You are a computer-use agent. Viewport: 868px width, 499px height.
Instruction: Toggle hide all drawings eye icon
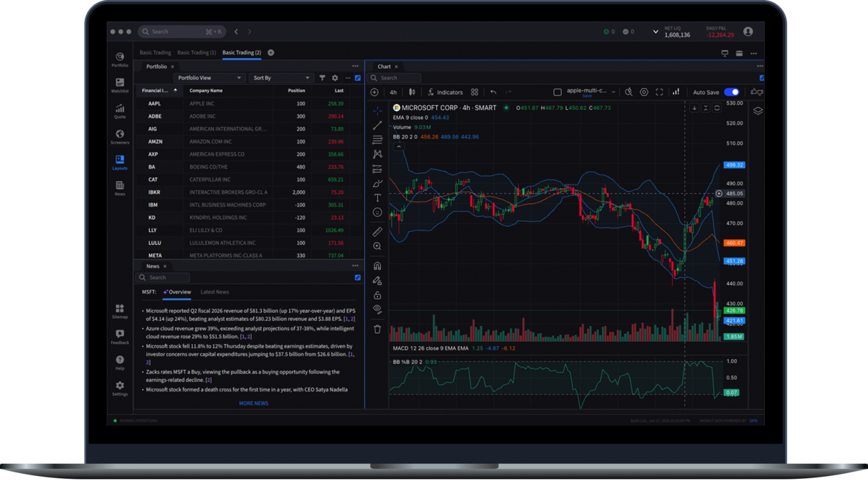377,309
